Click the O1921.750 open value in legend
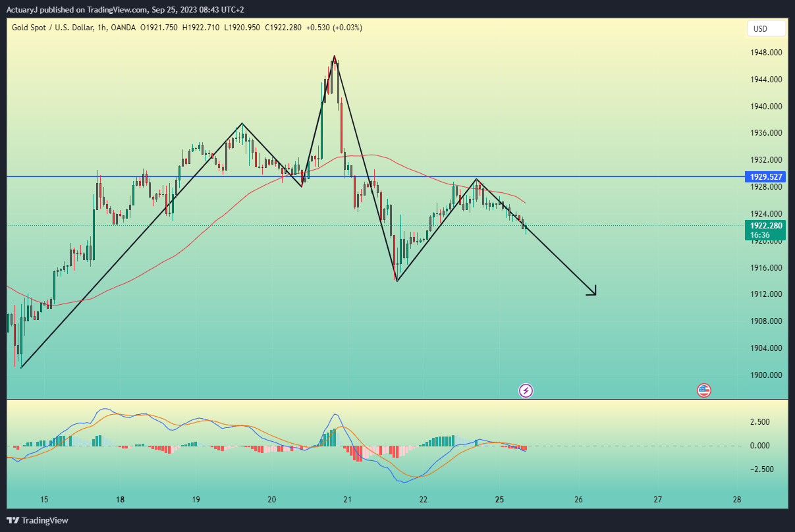Screen dimensions: 795x532 159,28
